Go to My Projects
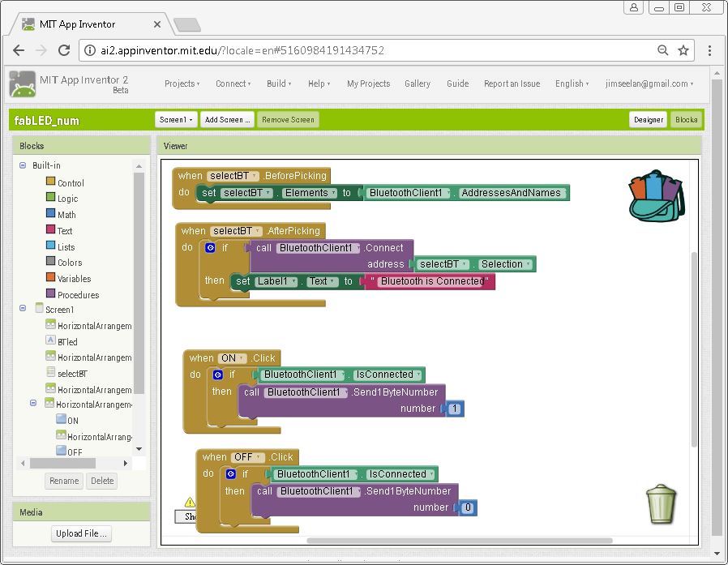 coord(368,83)
